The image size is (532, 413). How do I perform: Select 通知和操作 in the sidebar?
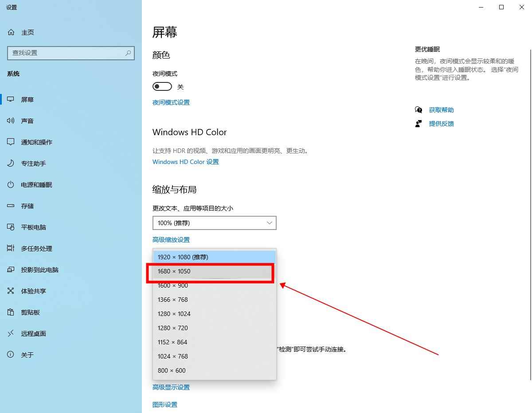[x=35, y=142]
